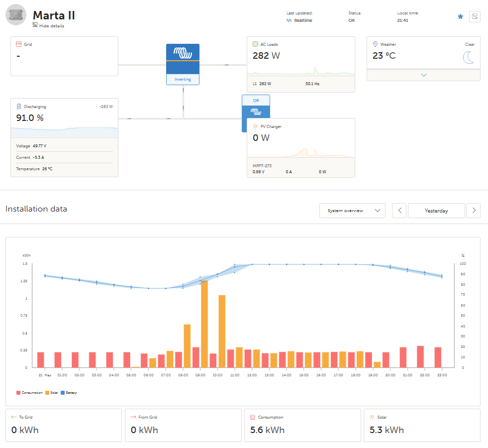Click the Voltage 49.77 V row
Viewport: 488px width, 448px height.
click(65, 146)
